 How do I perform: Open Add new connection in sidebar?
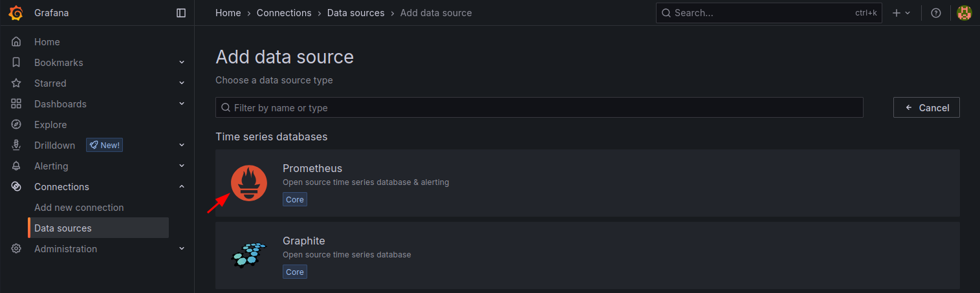[79, 208]
